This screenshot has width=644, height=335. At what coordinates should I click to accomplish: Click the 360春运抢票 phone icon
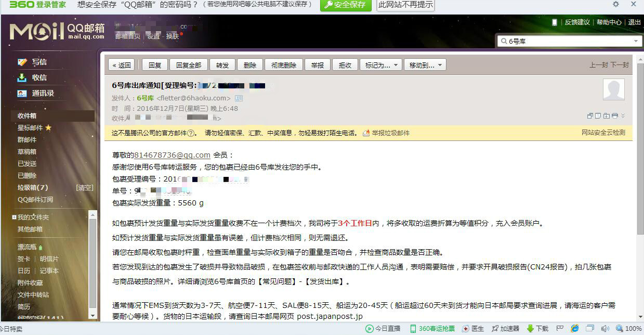pos(413,329)
